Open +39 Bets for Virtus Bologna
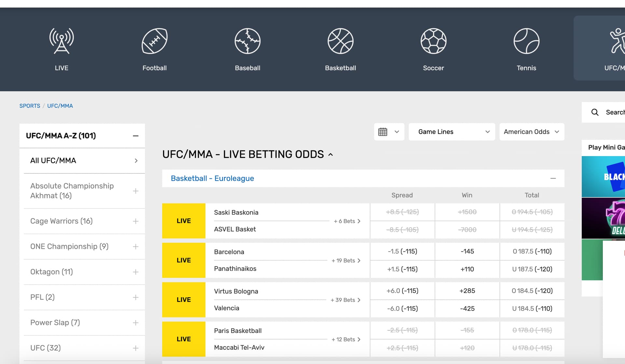The height and width of the screenshot is (364, 625). pos(345,300)
